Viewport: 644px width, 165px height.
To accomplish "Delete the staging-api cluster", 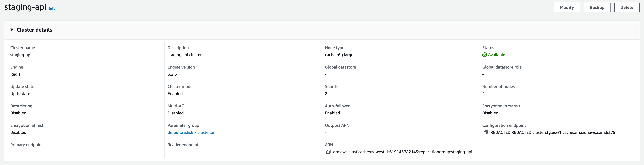I will pos(627,7).
